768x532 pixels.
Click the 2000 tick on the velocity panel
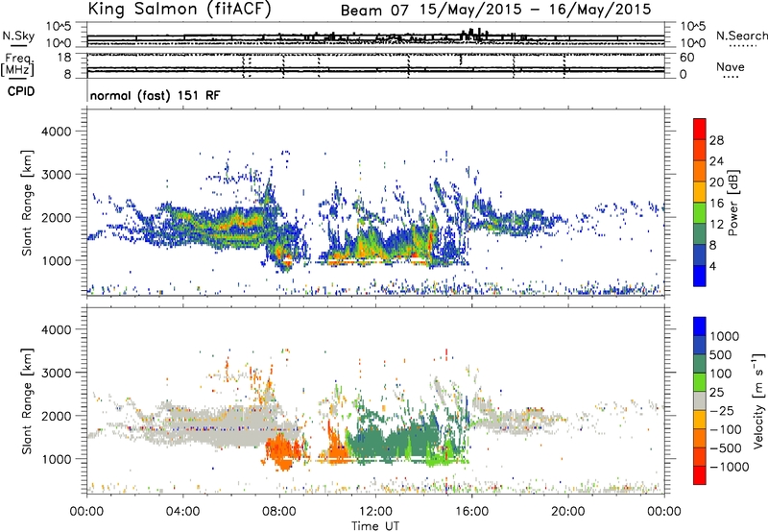click(x=56, y=416)
